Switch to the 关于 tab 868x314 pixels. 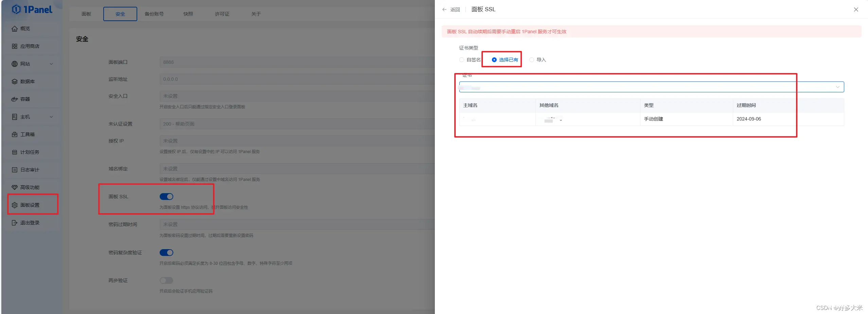tap(256, 14)
